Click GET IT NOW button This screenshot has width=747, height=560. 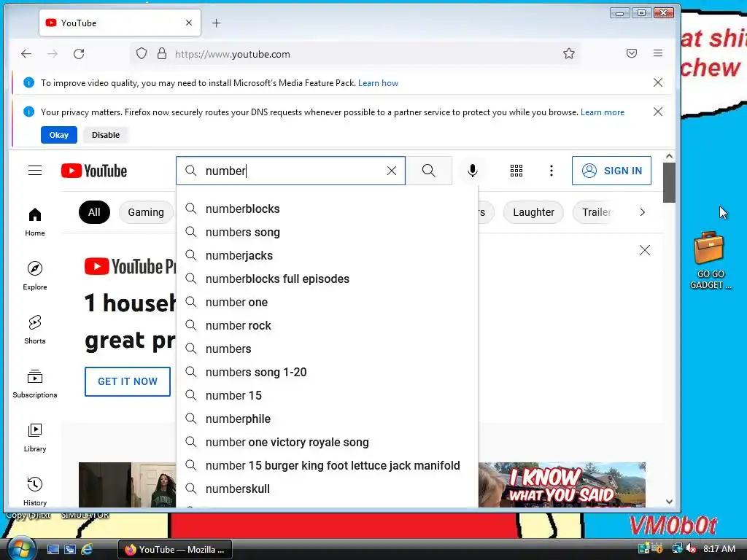pyautogui.click(x=127, y=381)
